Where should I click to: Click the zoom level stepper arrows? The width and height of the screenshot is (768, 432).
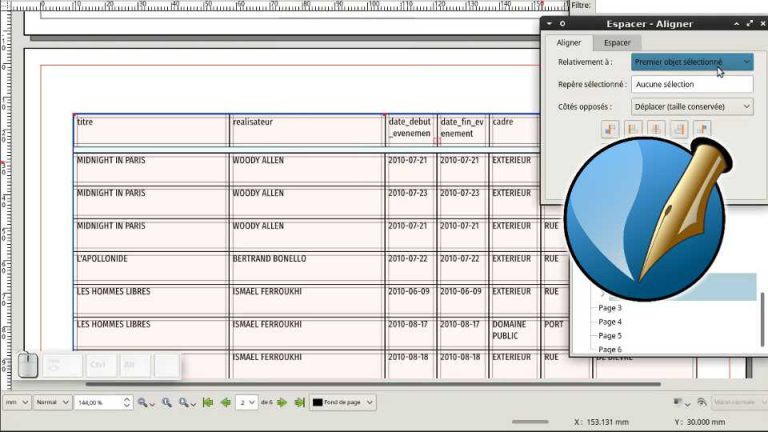pyautogui.click(x=127, y=402)
